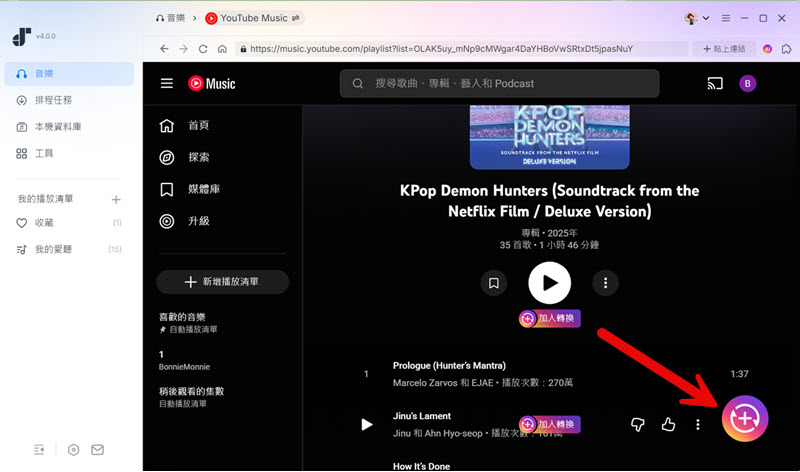
Task: Click the KPop Demon Hunters album cover
Action: tap(549, 137)
